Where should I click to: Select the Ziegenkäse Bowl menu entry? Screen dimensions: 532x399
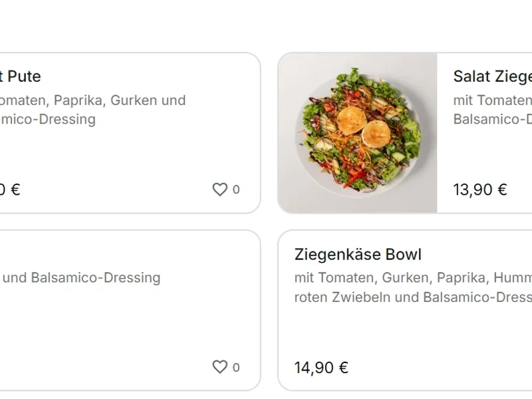point(358,254)
